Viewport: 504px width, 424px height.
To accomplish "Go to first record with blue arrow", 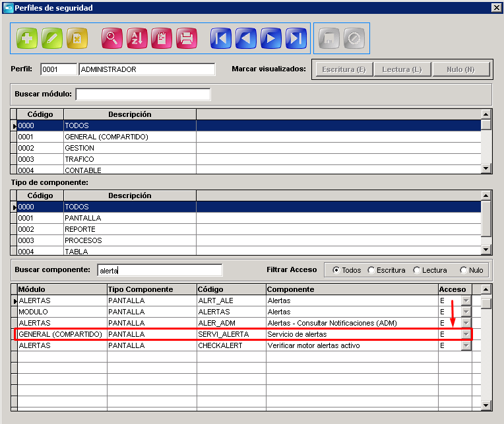I will 221,38.
